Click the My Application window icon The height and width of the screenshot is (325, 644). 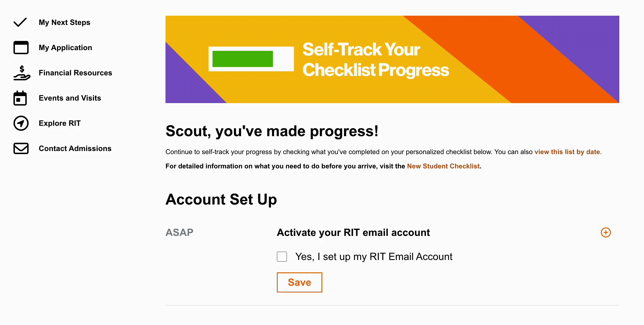(20, 48)
